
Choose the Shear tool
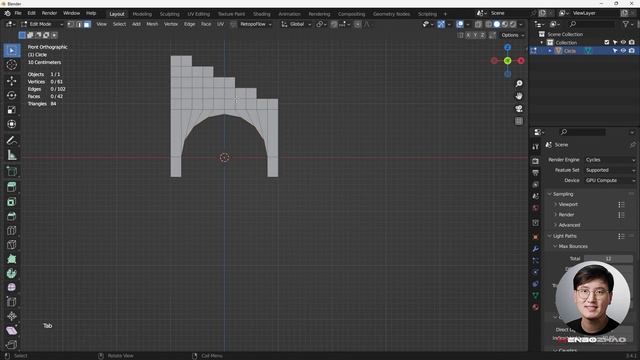pyautogui.click(x=11, y=330)
